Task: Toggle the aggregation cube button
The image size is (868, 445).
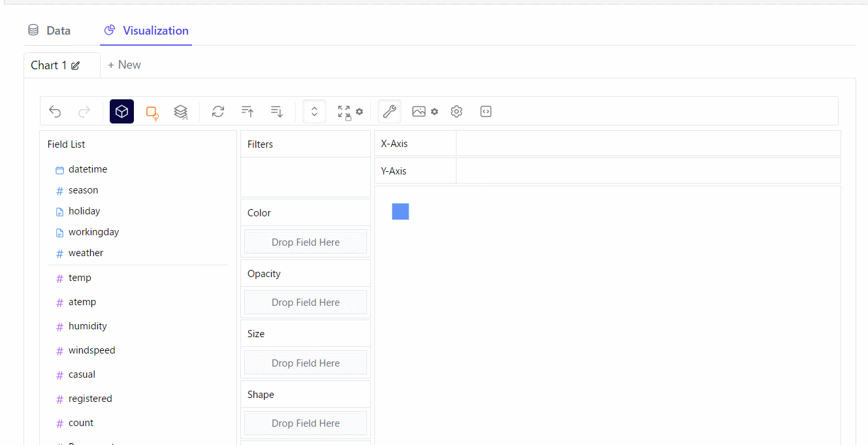Action: [x=121, y=112]
